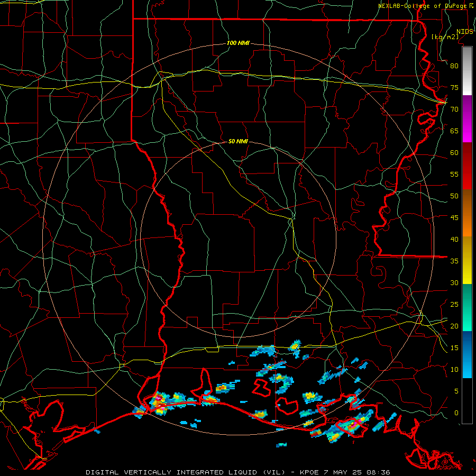Select the 40 value on the scale

coord(454,239)
